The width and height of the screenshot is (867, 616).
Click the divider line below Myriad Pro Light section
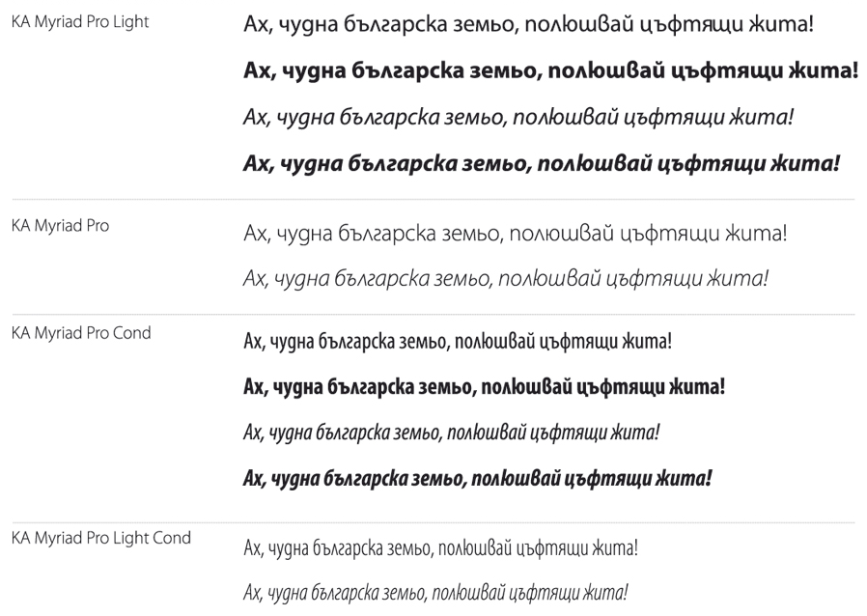pos(433,199)
